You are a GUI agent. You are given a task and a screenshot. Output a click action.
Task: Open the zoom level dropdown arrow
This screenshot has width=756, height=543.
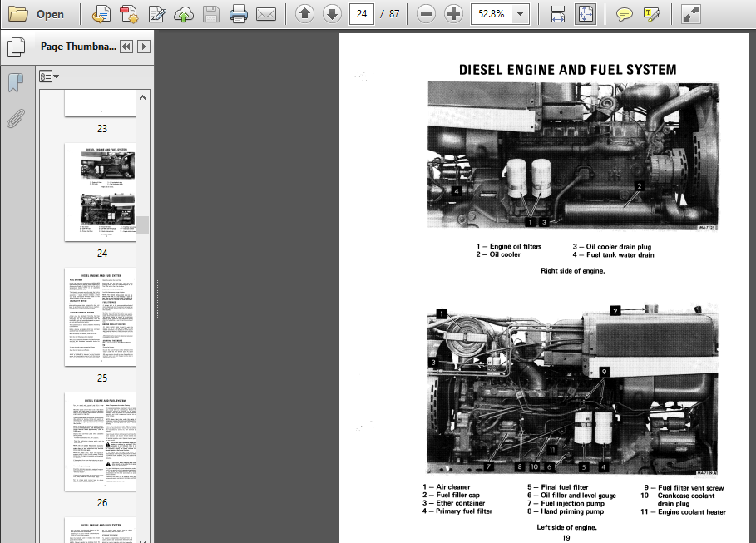tap(521, 14)
